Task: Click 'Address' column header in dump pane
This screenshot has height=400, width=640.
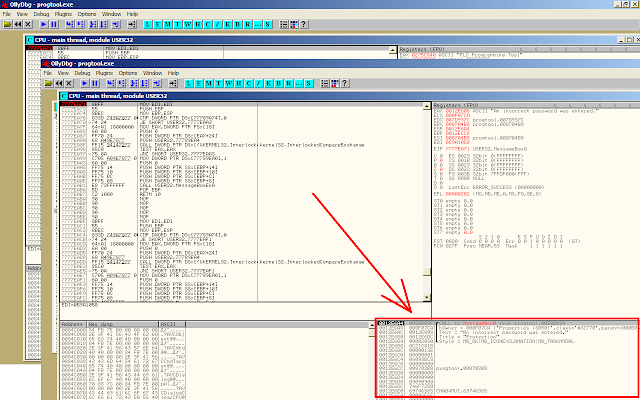Action: coord(73,324)
